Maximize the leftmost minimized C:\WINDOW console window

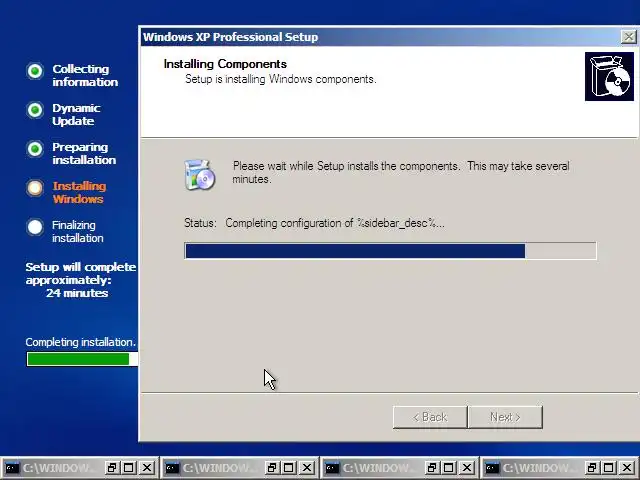click(129, 468)
